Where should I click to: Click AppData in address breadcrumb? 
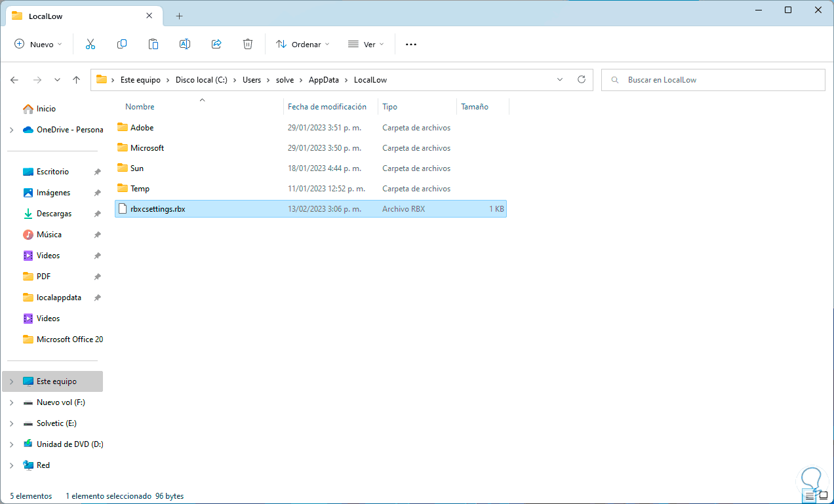324,80
